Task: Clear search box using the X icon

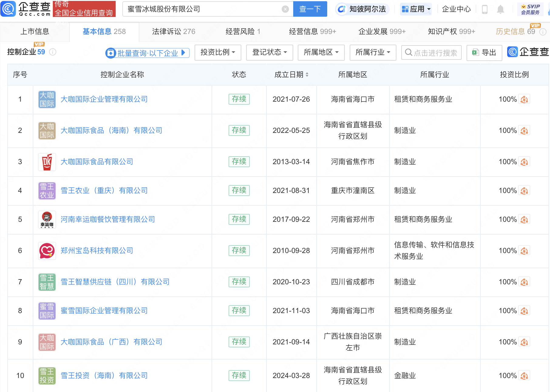Action: coord(285,9)
